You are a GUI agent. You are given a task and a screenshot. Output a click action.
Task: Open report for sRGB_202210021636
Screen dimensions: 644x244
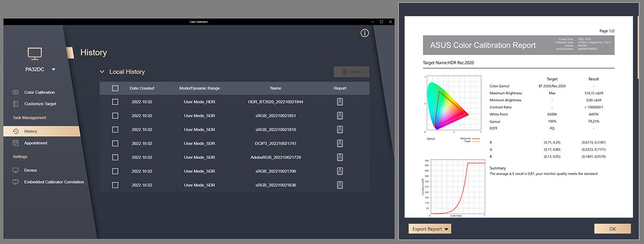point(340,185)
